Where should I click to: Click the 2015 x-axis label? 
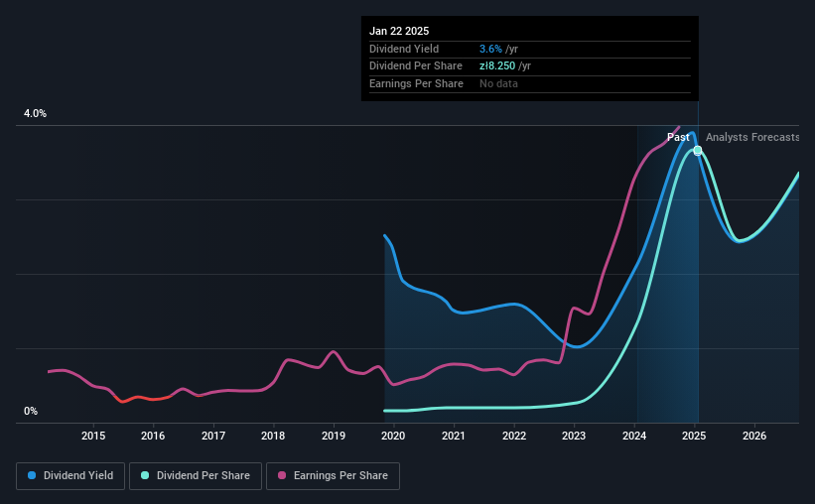click(x=93, y=436)
